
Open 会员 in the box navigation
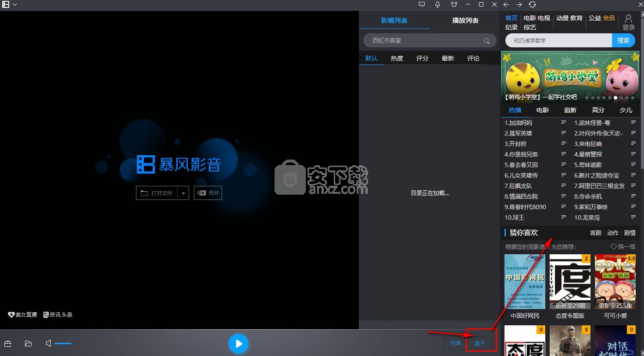(609, 18)
